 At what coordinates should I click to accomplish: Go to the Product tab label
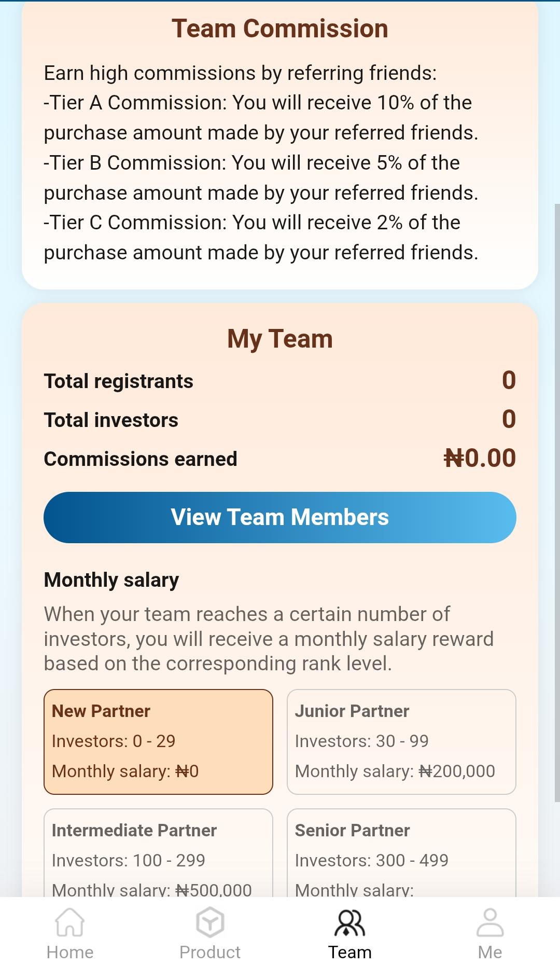[x=210, y=952]
